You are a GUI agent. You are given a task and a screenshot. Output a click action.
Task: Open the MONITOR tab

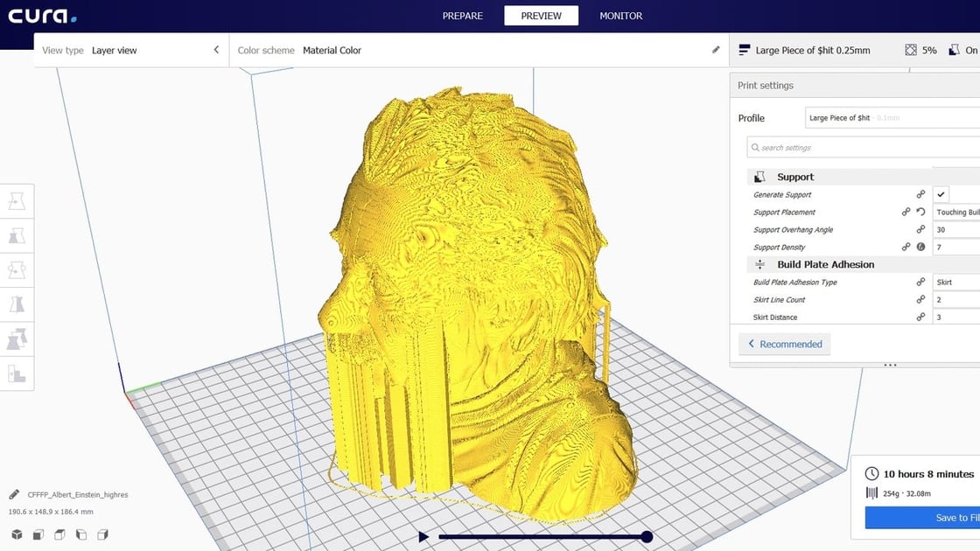(620, 16)
